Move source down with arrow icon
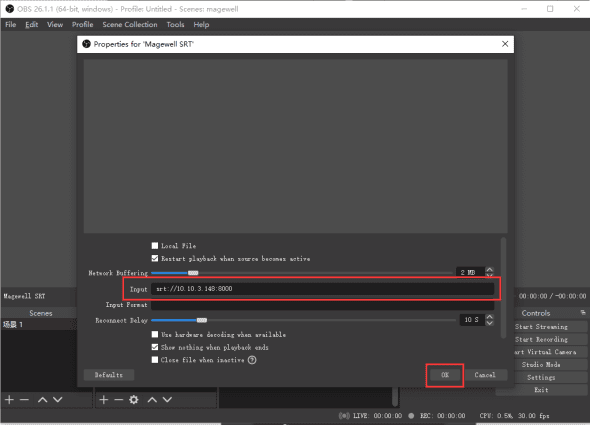The height and width of the screenshot is (425, 590). click(x=167, y=399)
